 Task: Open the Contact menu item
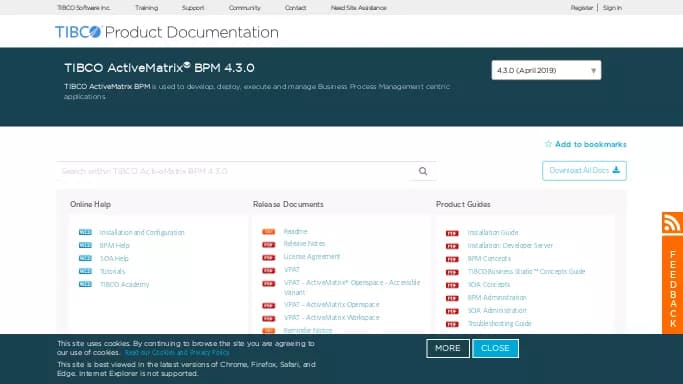(x=295, y=8)
